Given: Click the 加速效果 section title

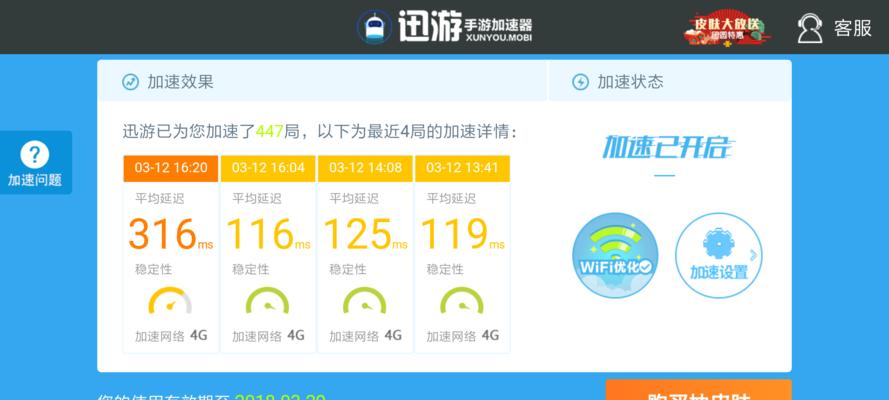Looking at the screenshot, I should tap(180, 82).
